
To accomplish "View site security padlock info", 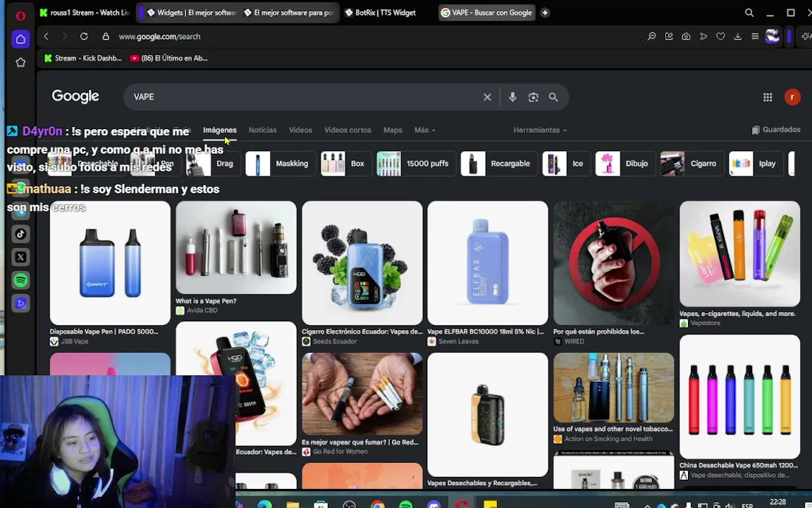I will pyautogui.click(x=106, y=36).
